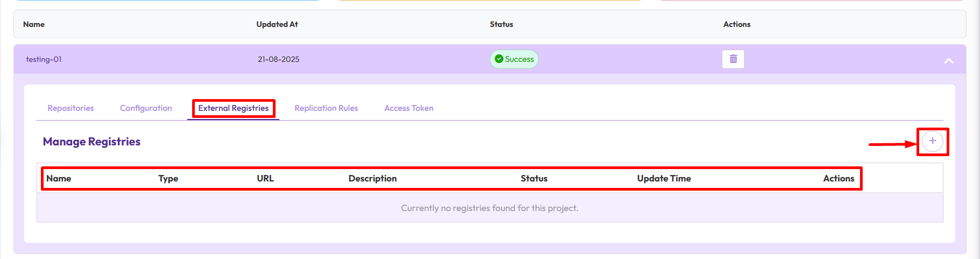Click the 21-08-2025 date in testing-01 row

278,59
